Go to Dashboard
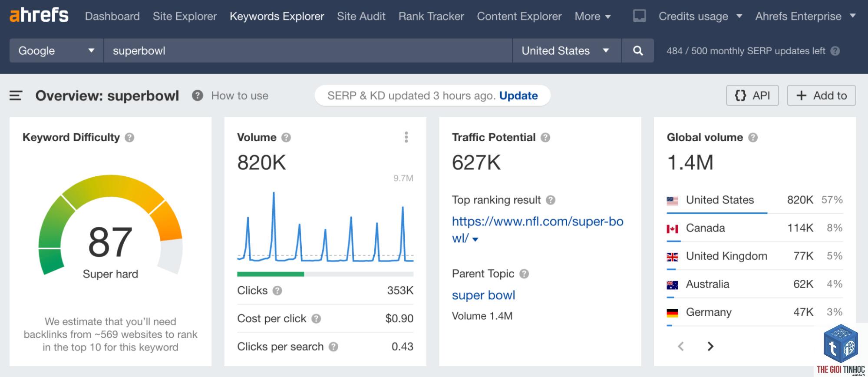This screenshot has height=377, width=868. 112,17
